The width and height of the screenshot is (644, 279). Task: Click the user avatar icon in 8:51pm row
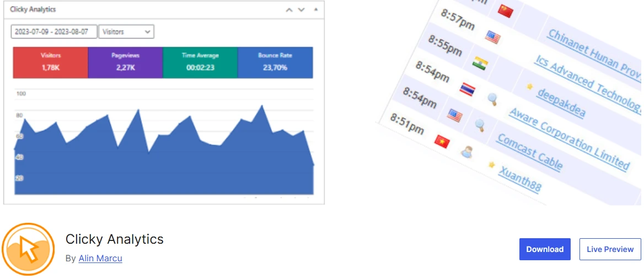pyautogui.click(x=466, y=152)
